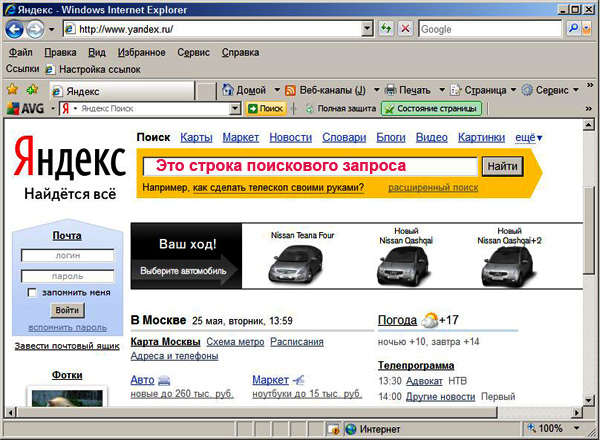
Task: Click the Полная защита AVG item
Action: pyautogui.click(x=340, y=109)
